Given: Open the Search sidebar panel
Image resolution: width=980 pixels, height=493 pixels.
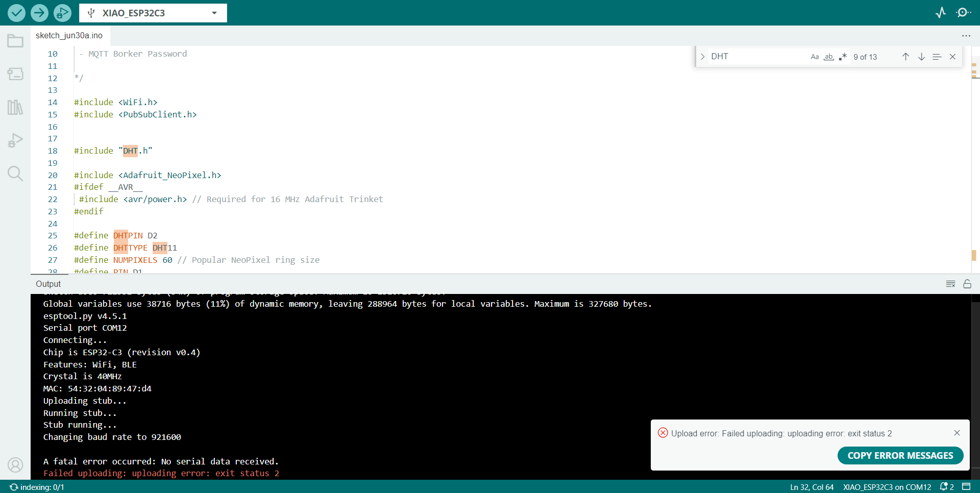Looking at the screenshot, I should pyautogui.click(x=15, y=174).
